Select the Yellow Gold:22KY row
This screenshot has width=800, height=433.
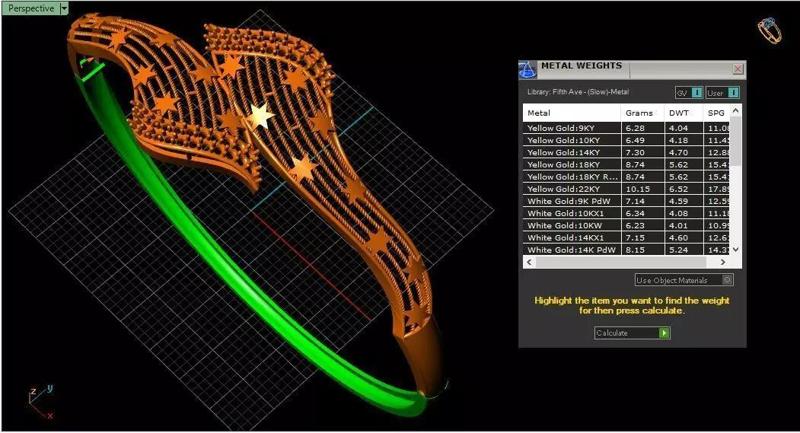[627, 189]
